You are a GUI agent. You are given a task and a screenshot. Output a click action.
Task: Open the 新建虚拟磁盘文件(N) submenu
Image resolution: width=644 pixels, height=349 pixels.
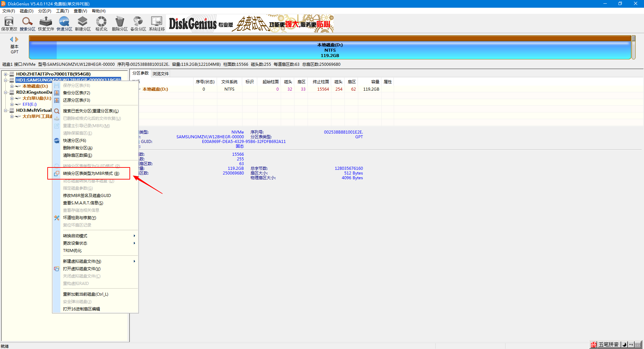[x=95, y=261]
